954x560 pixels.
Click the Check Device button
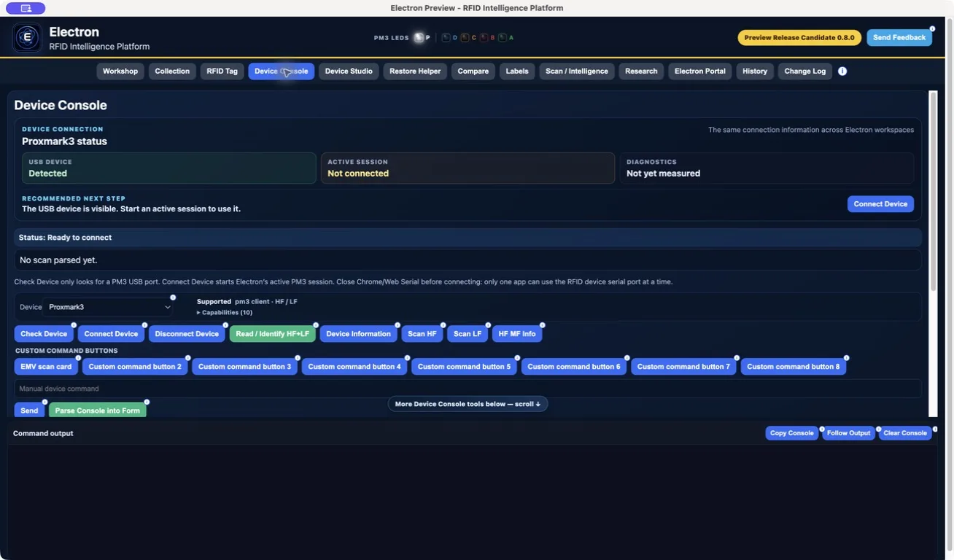coord(44,334)
